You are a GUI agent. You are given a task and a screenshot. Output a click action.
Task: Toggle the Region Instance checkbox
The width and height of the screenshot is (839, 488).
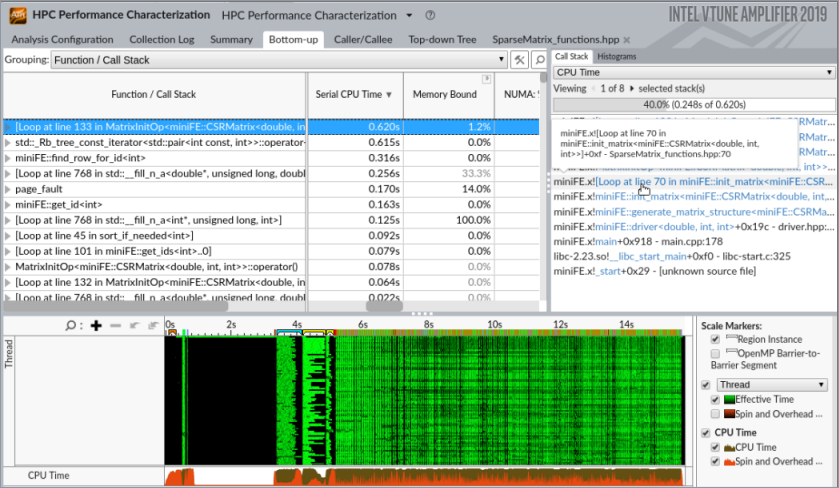[714, 340]
